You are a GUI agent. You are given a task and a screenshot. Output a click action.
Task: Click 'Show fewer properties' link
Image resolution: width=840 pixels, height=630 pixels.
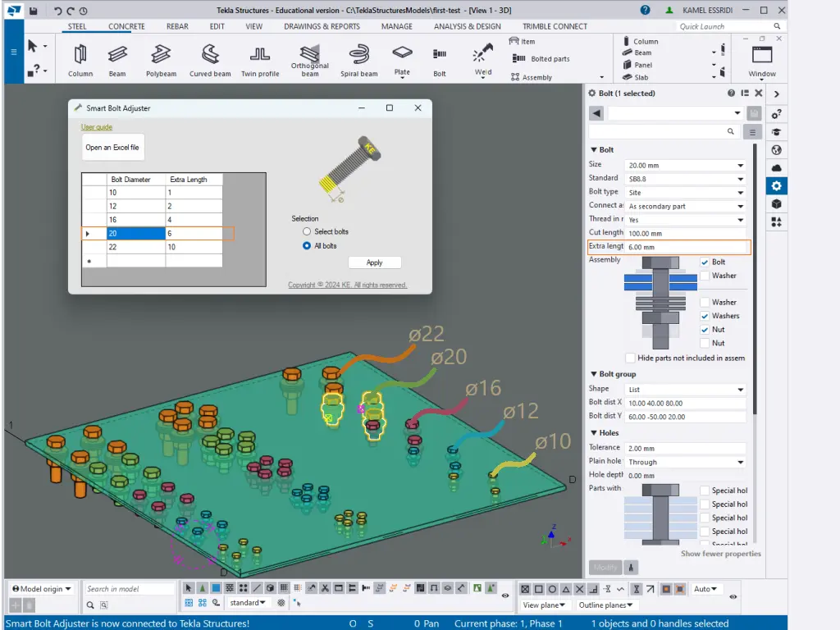click(x=720, y=554)
